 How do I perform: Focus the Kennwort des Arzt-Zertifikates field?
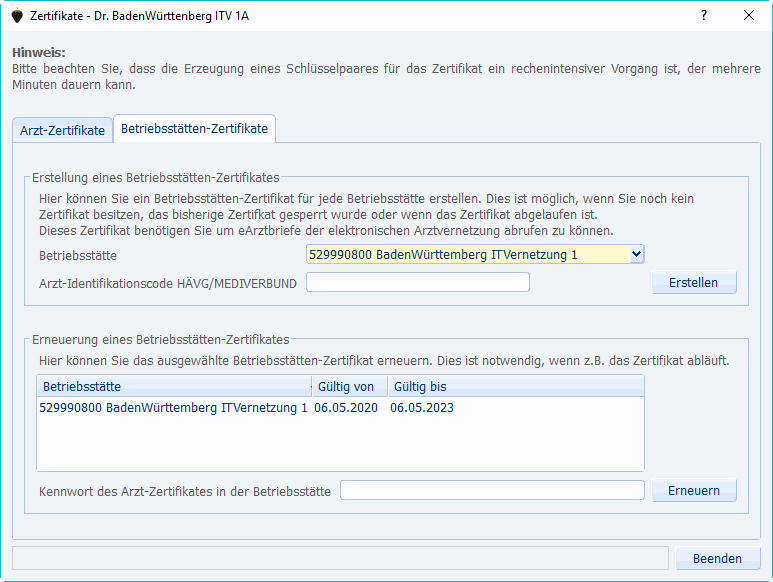click(x=492, y=490)
